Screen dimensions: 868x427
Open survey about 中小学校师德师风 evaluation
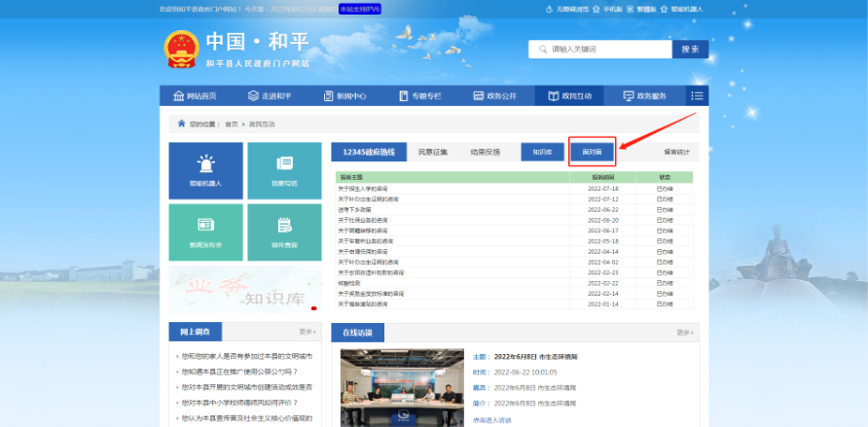pos(239,403)
